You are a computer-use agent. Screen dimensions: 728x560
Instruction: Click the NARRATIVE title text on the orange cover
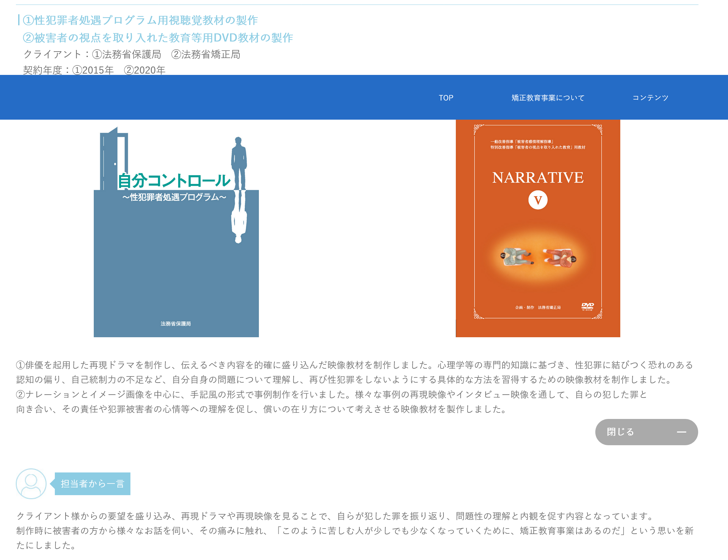[x=537, y=177]
